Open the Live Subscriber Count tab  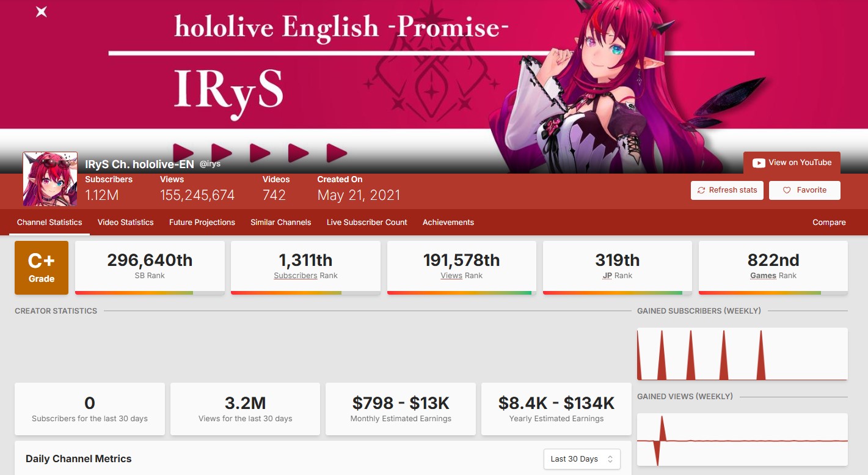click(x=367, y=223)
